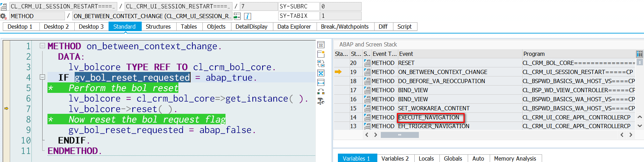Click the source icon on stack row 16

pos(367,99)
